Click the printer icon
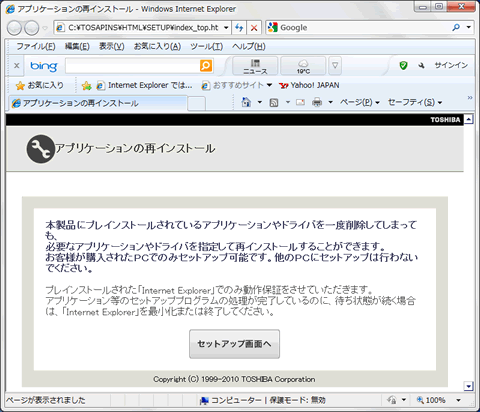This screenshot has width=480, height=412. 317,102
